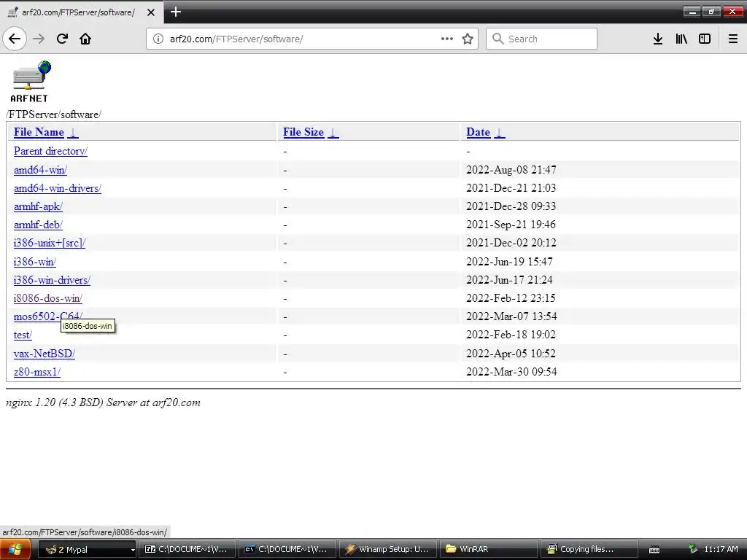Viewport: 747px width, 560px height.
Task: Open the browser hamburger menu
Action: [x=733, y=39]
